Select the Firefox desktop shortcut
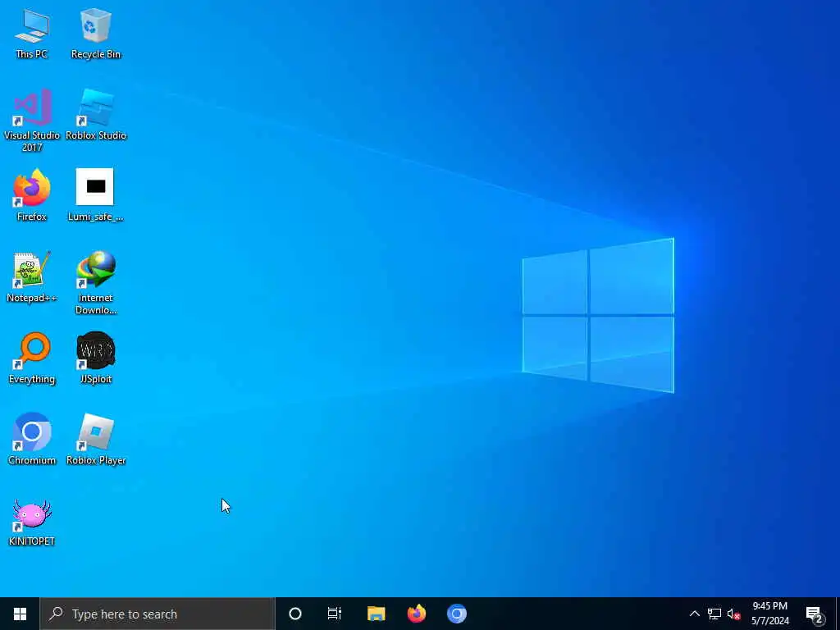 click(32, 195)
